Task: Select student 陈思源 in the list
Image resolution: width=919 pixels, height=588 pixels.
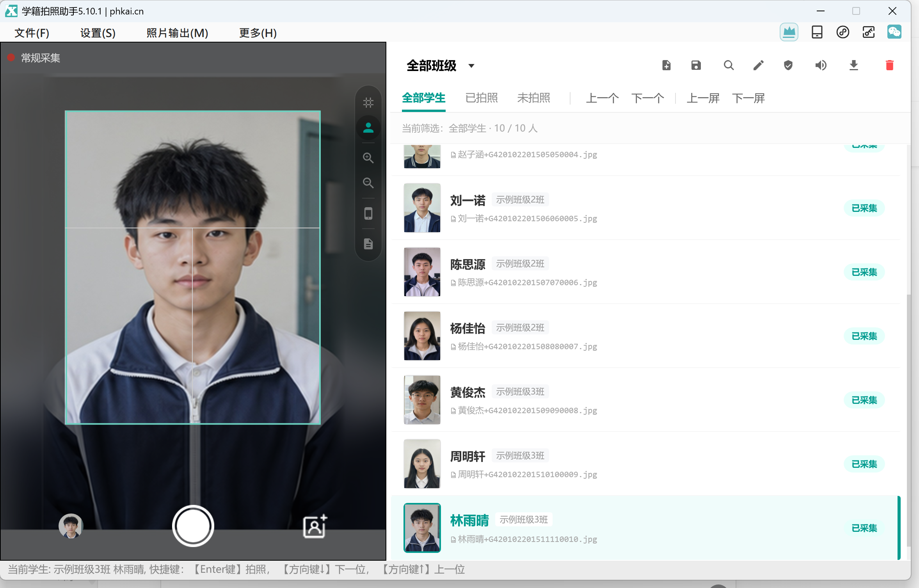Action: point(645,272)
